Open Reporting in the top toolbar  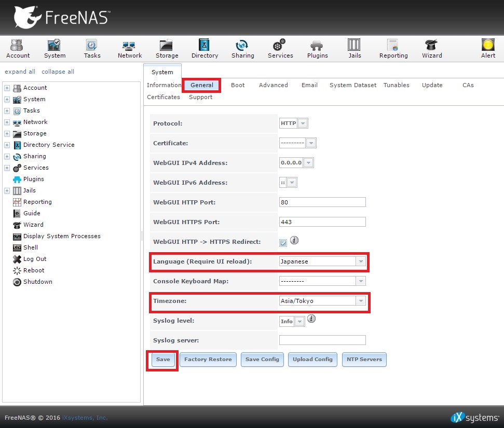(x=393, y=49)
